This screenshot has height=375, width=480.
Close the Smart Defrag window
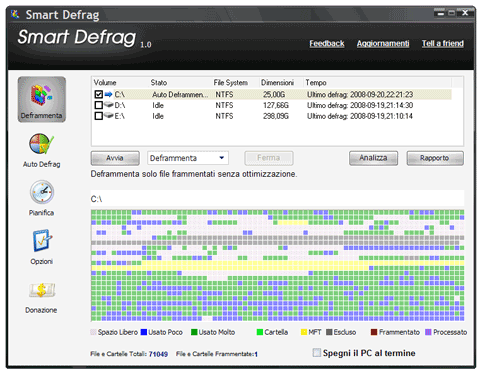click(x=465, y=13)
